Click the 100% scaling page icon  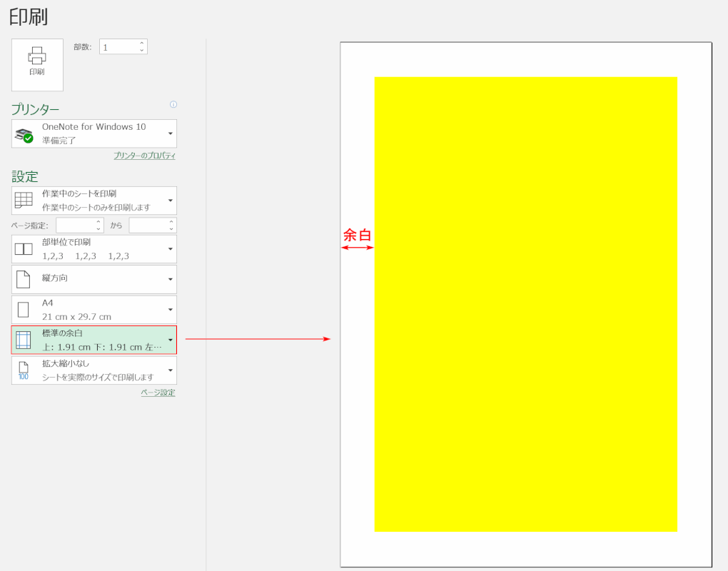tap(24, 370)
